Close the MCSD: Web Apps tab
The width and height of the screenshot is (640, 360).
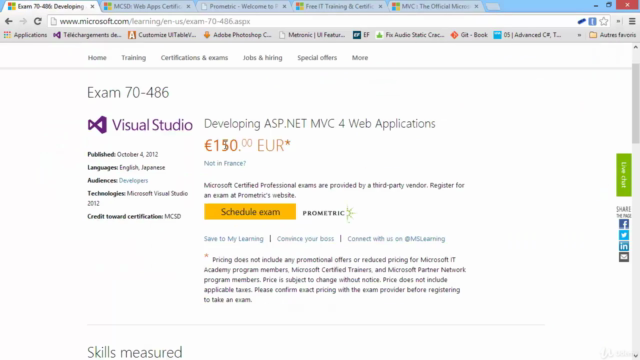pyautogui.click(x=188, y=7)
